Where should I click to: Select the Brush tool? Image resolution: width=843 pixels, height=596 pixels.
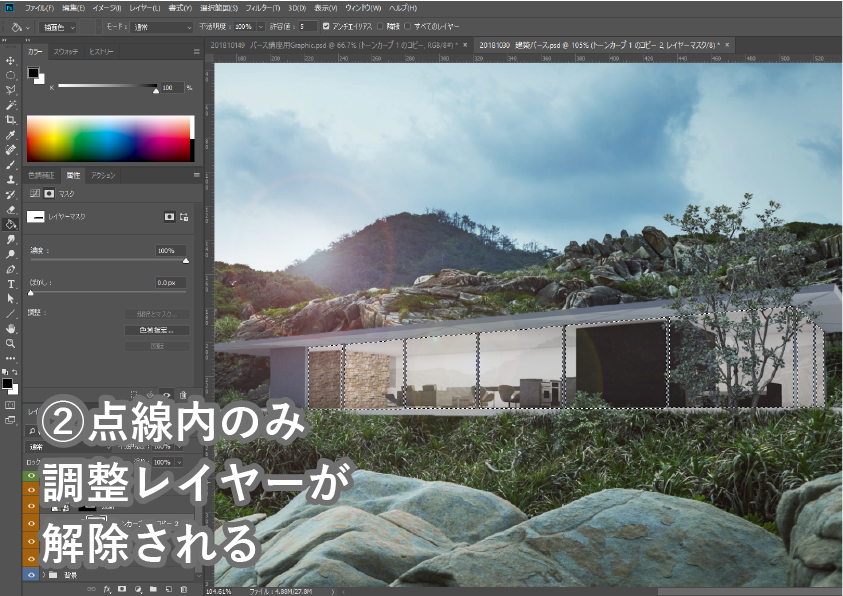10,165
